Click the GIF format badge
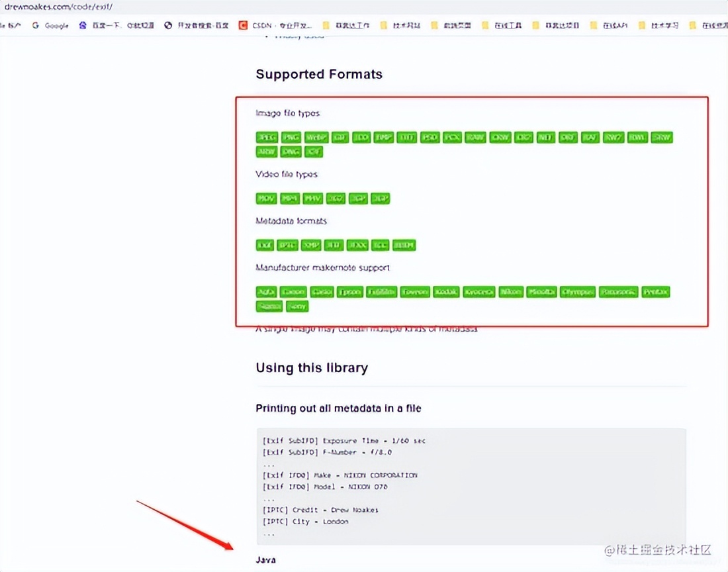 pos(340,138)
